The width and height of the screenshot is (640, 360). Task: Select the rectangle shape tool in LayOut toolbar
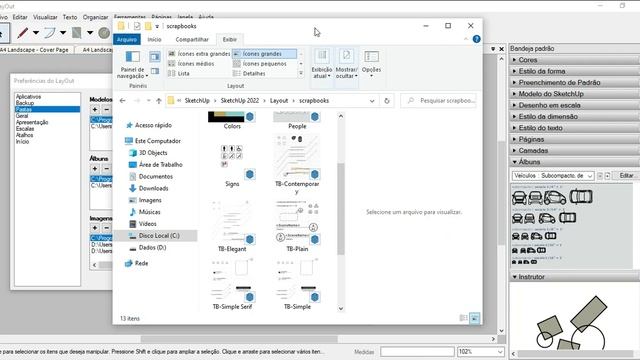(x=76, y=33)
